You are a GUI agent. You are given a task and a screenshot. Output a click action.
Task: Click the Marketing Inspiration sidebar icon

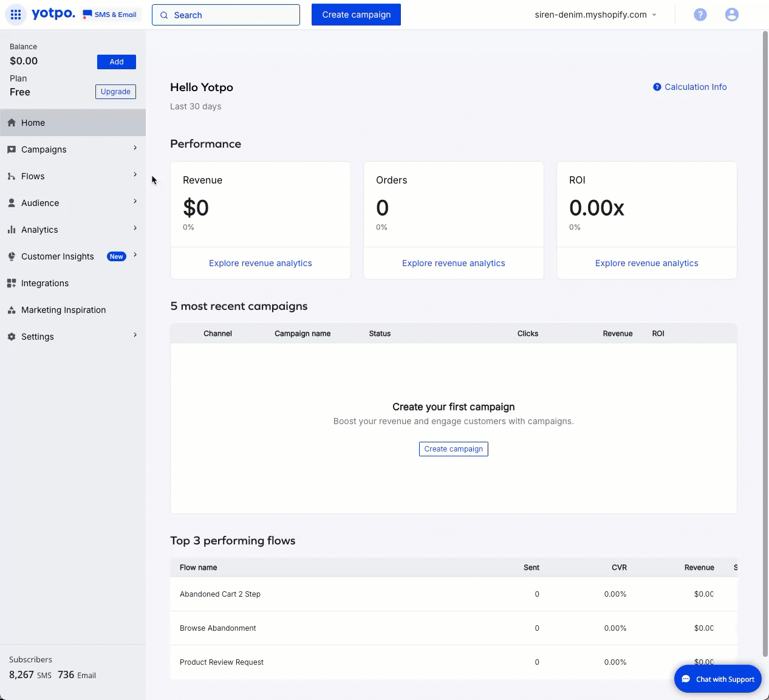pos(12,310)
